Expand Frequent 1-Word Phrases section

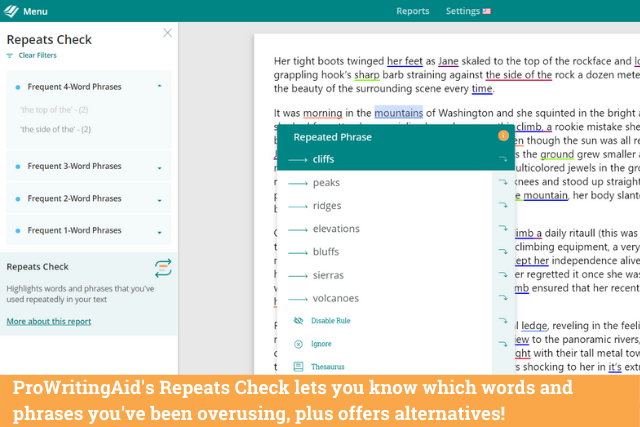click(x=160, y=232)
